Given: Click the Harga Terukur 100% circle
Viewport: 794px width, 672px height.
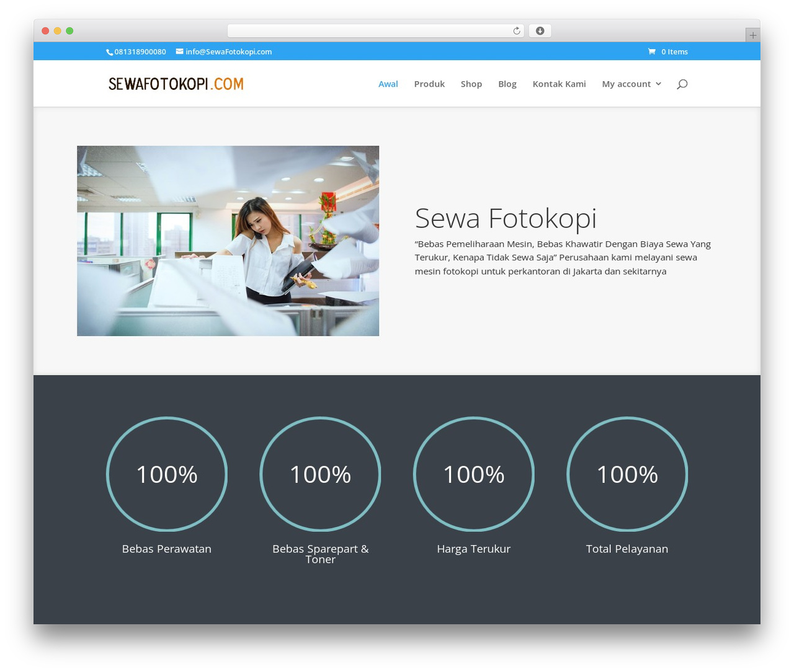Looking at the screenshot, I should 474,474.
